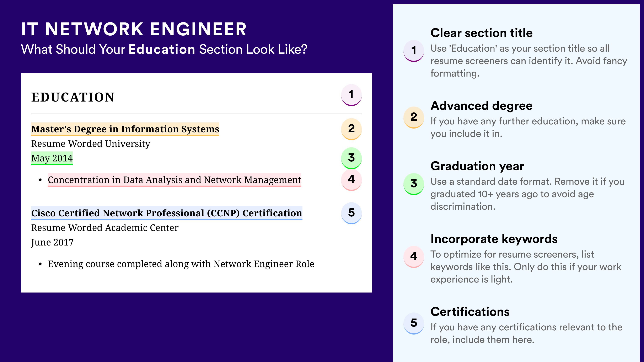
Task: Click the highlighted Master's Degree in Information Systems
Action: pyautogui.click(x=125, y=129)
